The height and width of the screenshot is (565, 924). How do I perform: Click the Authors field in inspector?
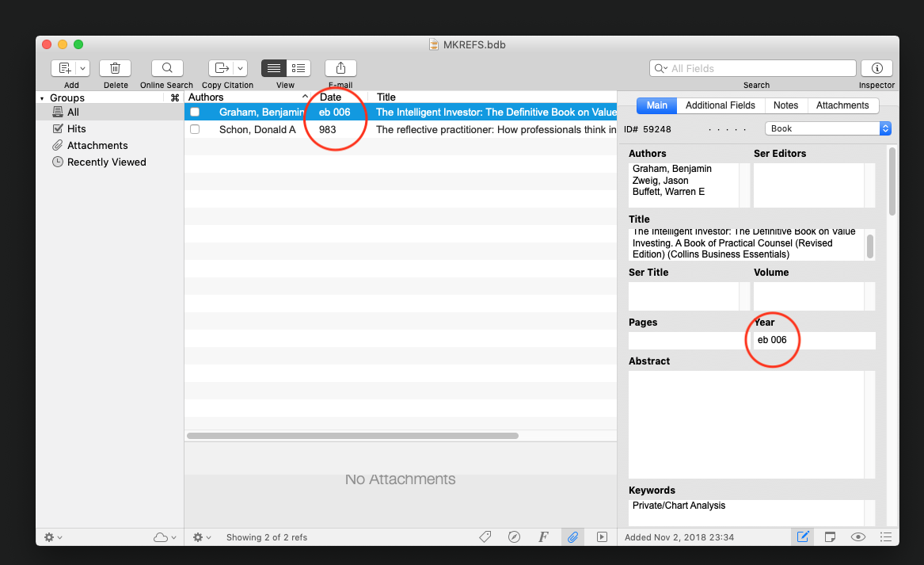click(x=683, y=185)
